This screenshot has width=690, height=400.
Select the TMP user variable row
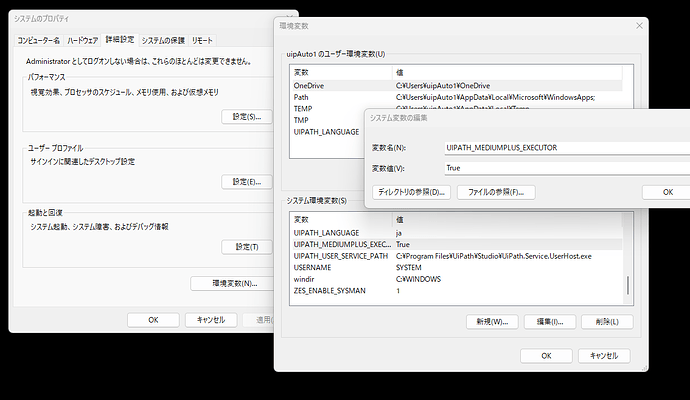(x=327, y=120)
